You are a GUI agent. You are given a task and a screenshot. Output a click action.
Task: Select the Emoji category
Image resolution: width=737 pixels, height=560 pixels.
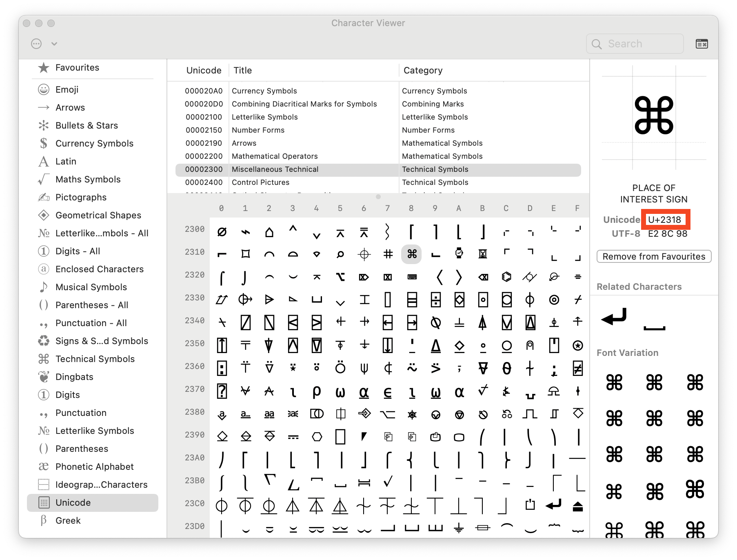point(93,89)
